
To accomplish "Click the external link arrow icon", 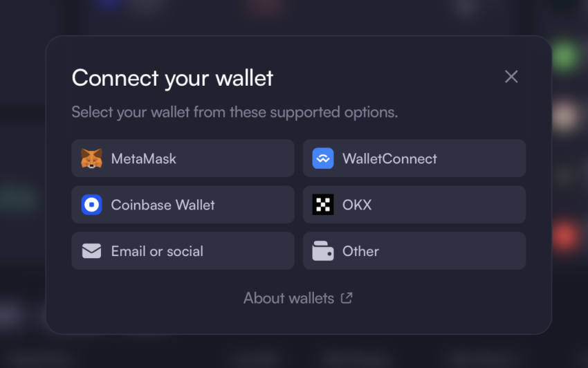I will (x=347, y=298).
